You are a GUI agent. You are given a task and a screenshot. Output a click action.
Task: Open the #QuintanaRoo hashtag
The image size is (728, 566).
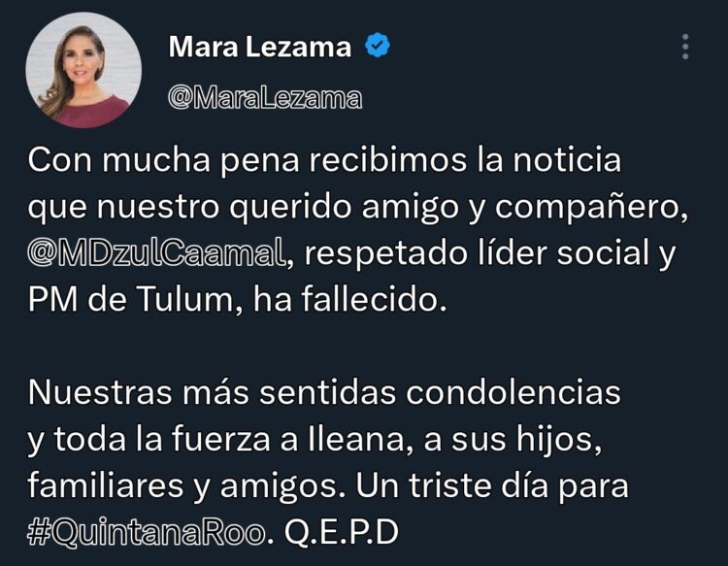(x=147, y=532)
